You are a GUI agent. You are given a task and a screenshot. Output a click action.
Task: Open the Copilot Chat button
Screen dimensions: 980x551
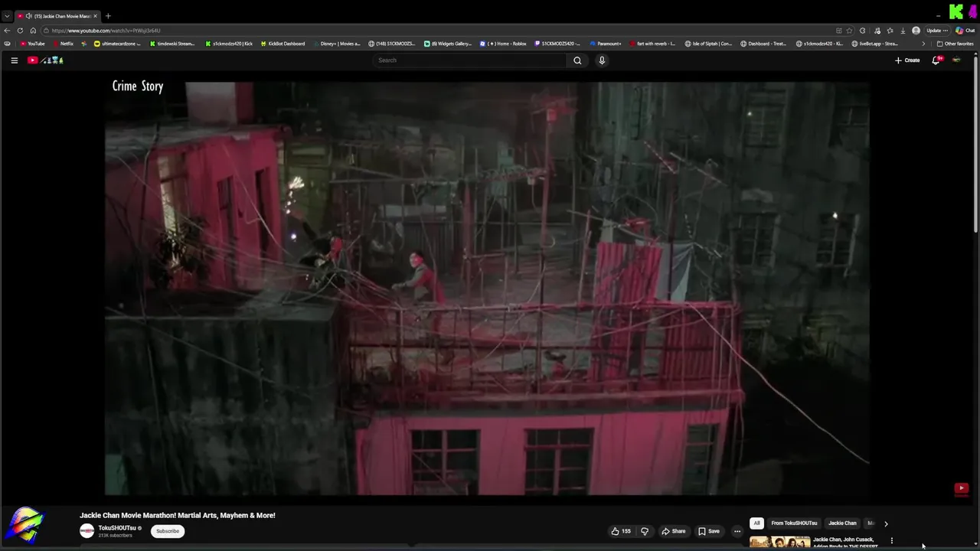[965, 31]
